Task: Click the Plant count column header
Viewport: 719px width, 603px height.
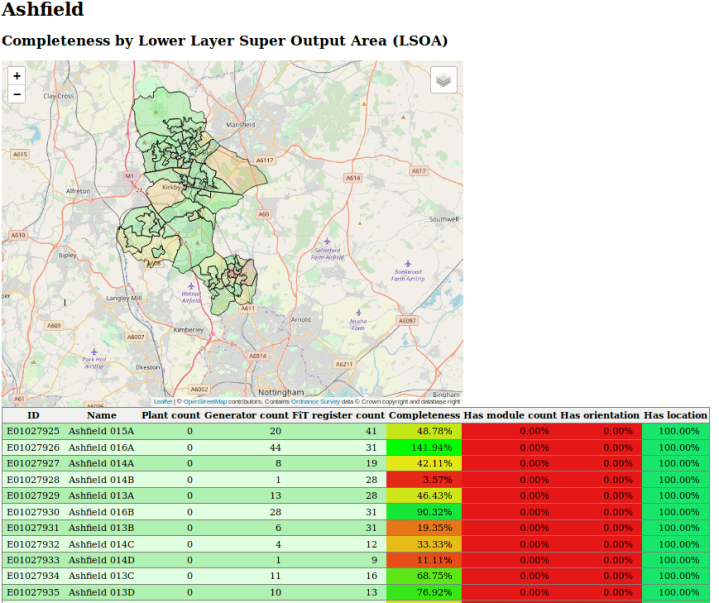Action: tap(171, 415)
